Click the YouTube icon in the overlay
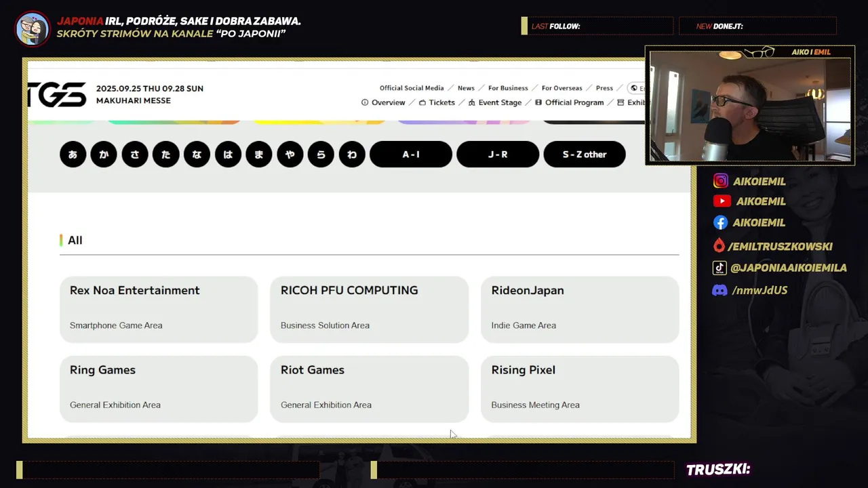This screenshot has width=868, height=488. pyautogui.click(x=722, y=201)
